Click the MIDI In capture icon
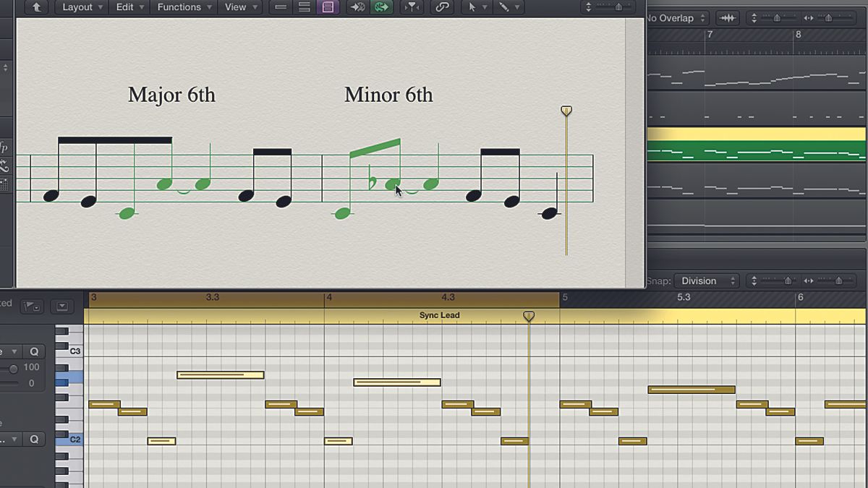The image size is (868, 488). (357, 7)
